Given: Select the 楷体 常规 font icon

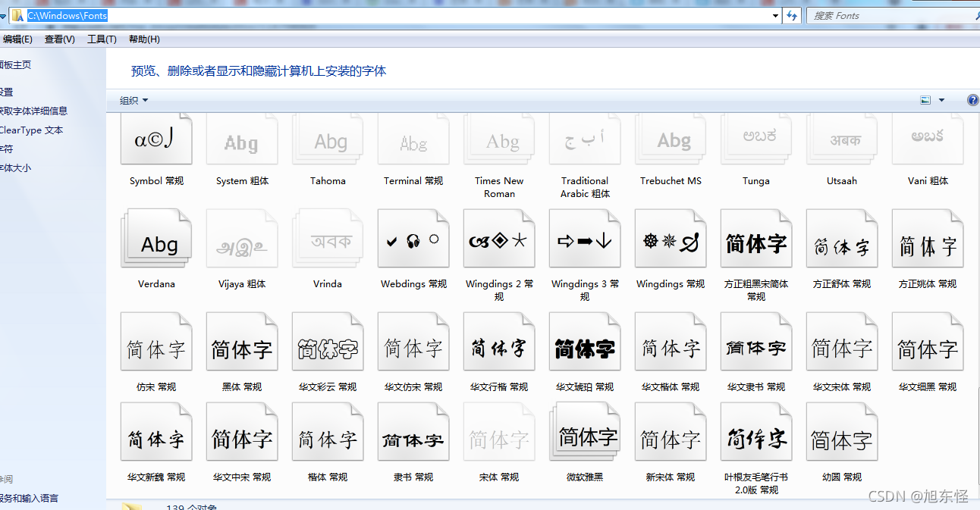Looking at the screenshot, I should 328,432.
